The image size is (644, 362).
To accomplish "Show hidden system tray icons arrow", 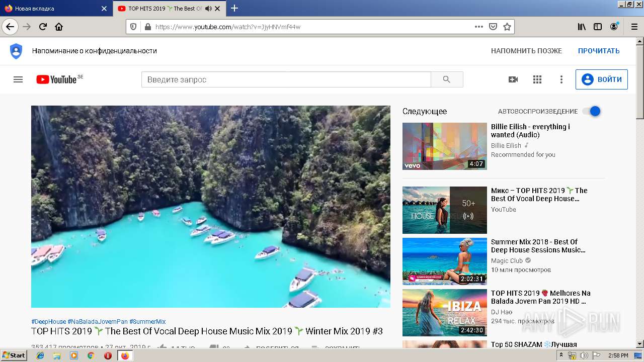I will (561, 355).
